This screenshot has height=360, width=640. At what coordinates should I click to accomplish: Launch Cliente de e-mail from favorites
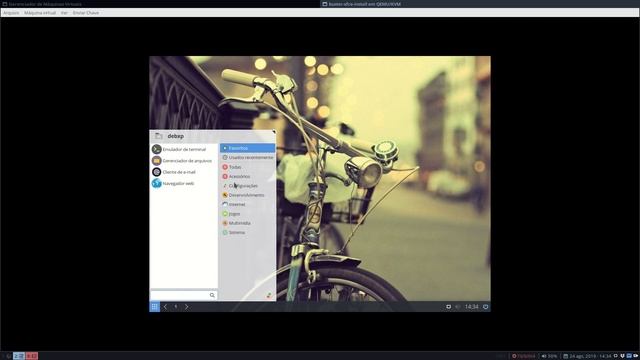(x=184, y=172)
